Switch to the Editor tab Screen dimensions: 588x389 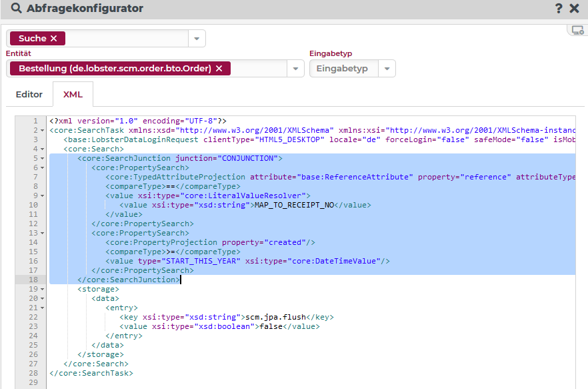coord(29,95)
